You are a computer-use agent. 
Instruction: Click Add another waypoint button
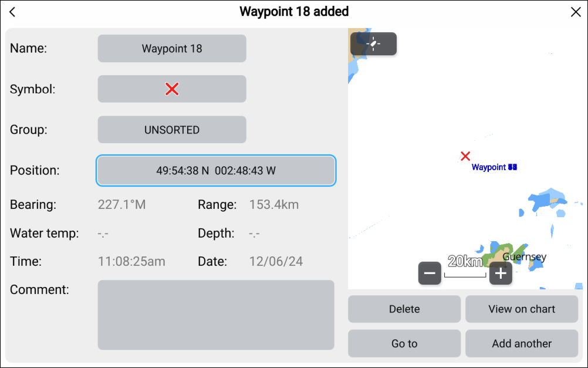pyautogui.click(x=522, y=343)
